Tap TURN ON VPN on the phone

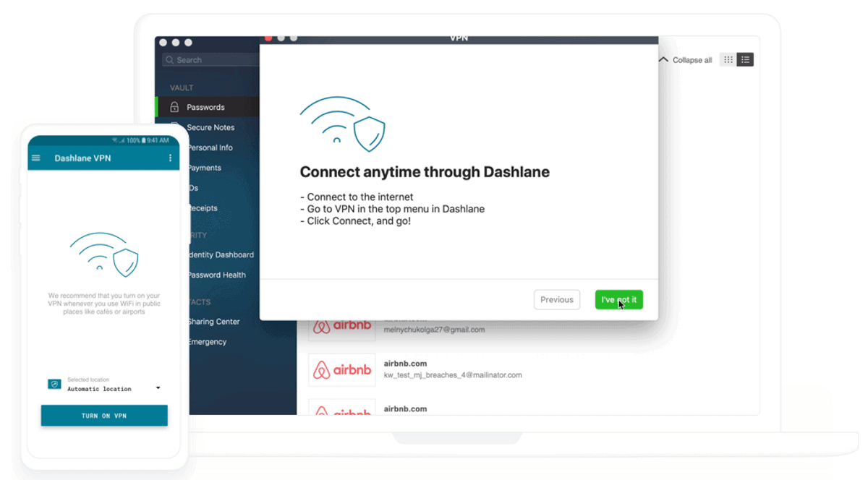104,416
